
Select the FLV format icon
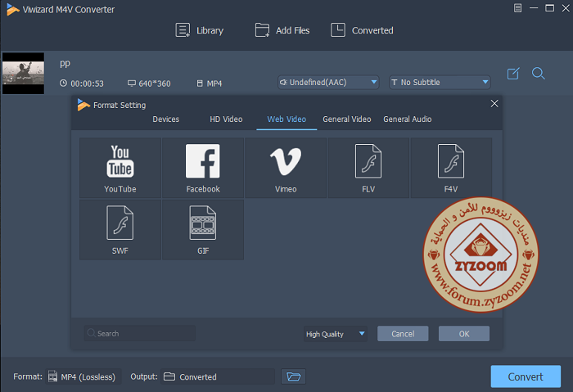point(368,161)
